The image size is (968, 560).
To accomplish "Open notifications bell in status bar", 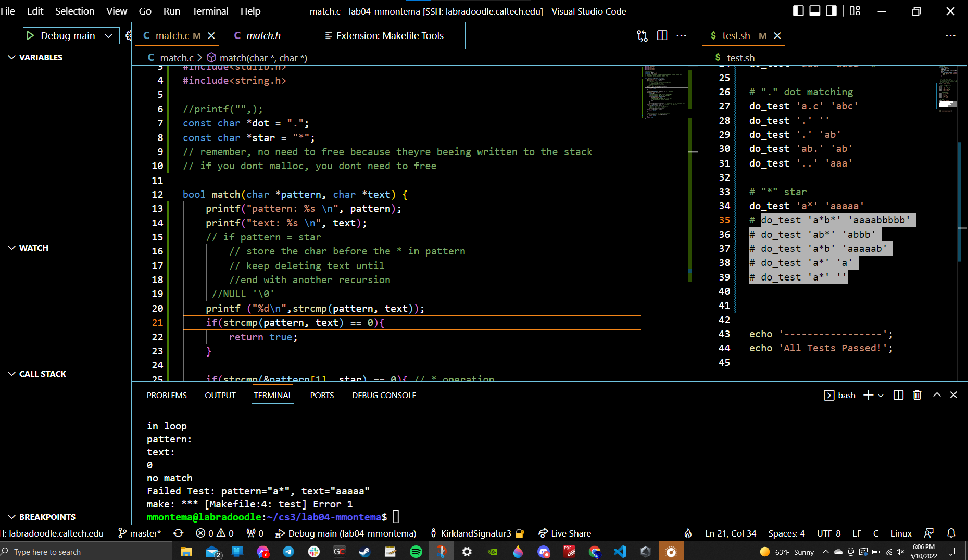I will pos(951,533).
